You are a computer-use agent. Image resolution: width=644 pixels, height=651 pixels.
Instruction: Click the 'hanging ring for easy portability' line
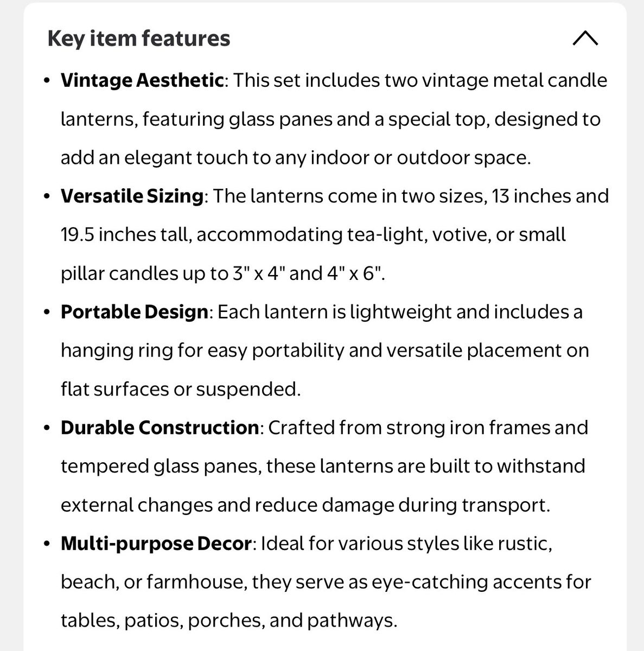pos(324,350)
